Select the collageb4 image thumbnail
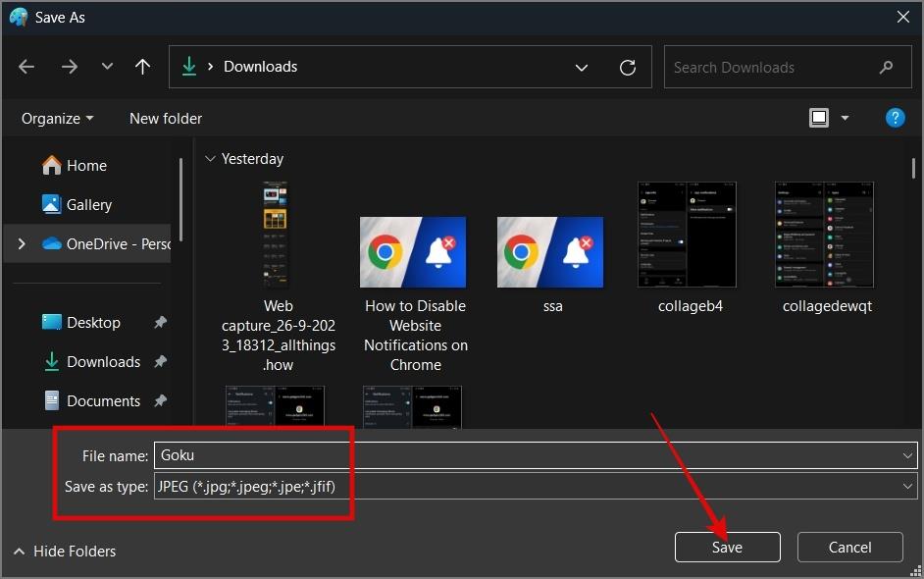Screen dimensions: 924x579 pyautogui.click(x=687, y=235)
